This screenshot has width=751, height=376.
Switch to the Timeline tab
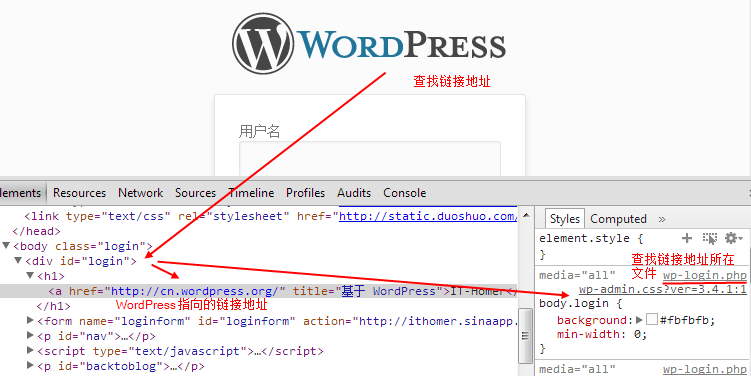point(251,193)
